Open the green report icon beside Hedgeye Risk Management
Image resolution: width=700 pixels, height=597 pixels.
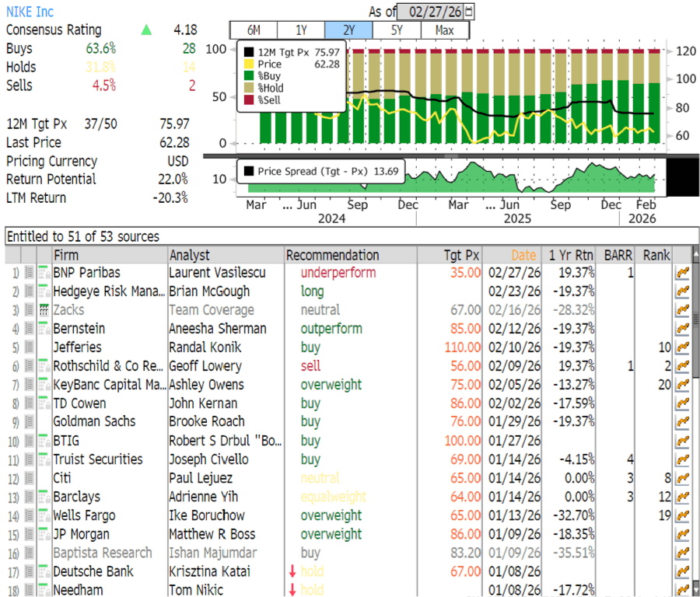44,292
